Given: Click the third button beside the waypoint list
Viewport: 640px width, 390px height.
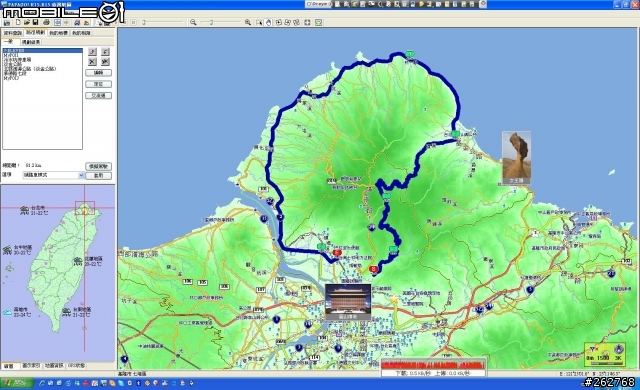Looking at the screenshot, I should (98, 95).
